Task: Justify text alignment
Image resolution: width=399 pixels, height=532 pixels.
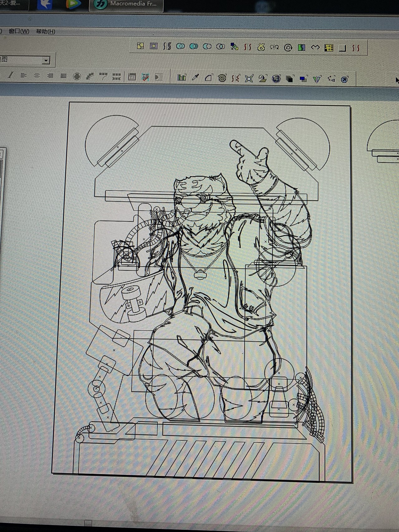Action: 63,76
